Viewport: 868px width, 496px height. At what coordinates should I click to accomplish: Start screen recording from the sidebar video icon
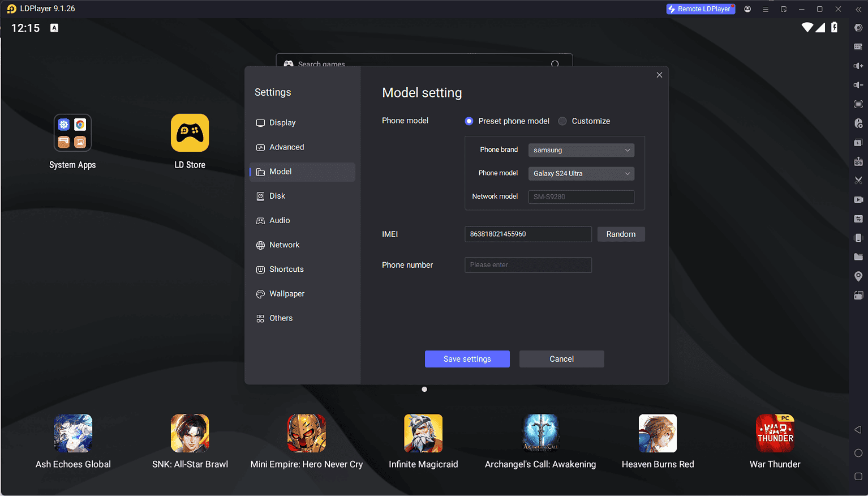pos(858,199)
